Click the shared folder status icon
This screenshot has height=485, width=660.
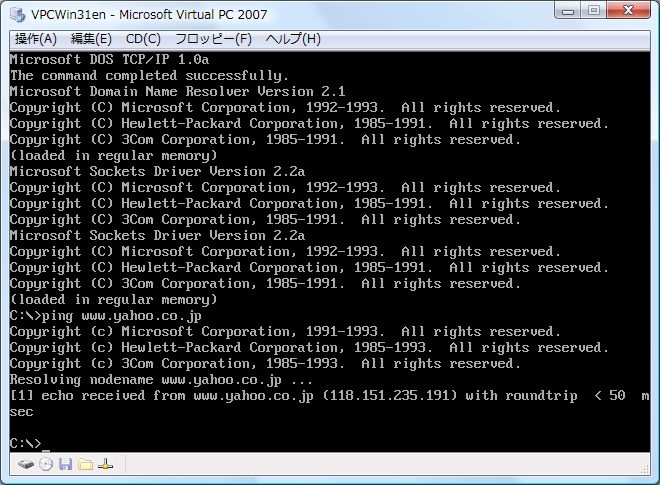point(85,464)
